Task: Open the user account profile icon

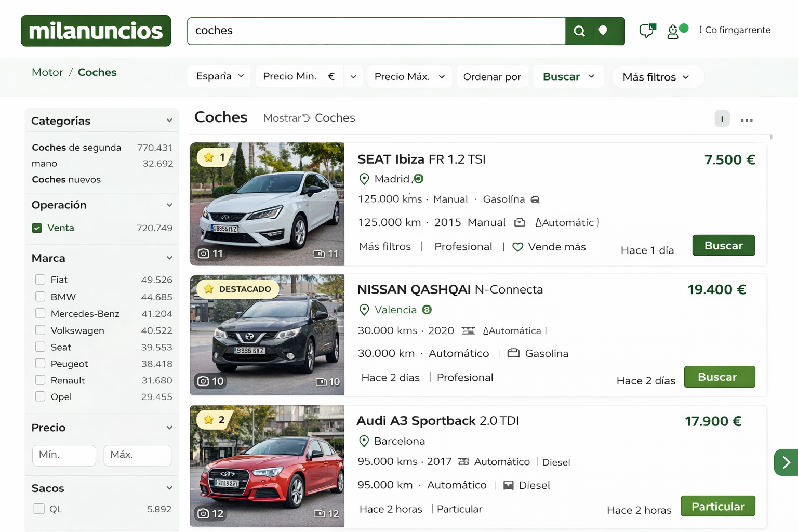Action: tap(673, 32)
